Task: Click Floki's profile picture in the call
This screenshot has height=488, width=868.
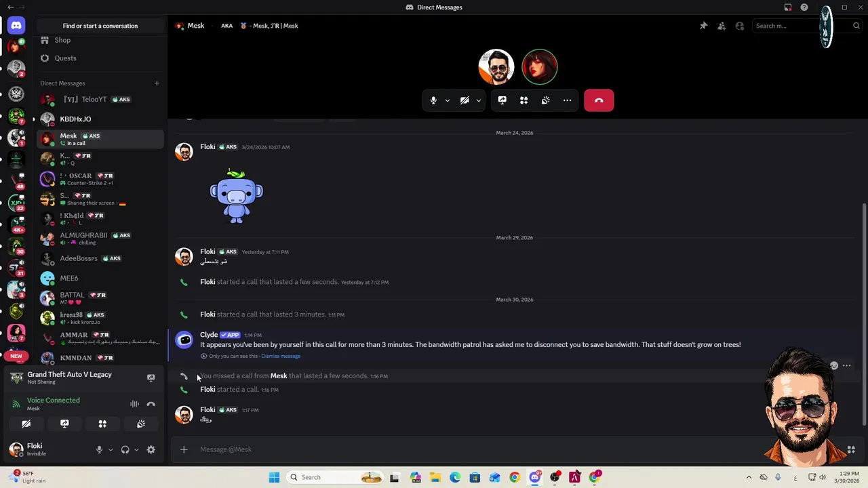Action: coord(496,66)
